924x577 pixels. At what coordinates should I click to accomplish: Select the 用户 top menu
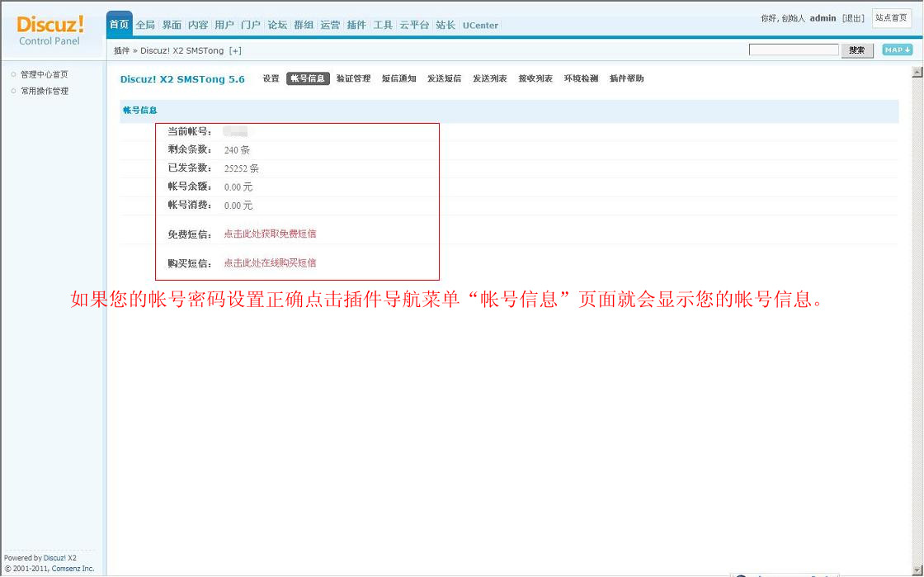click(x=224, y=25)
